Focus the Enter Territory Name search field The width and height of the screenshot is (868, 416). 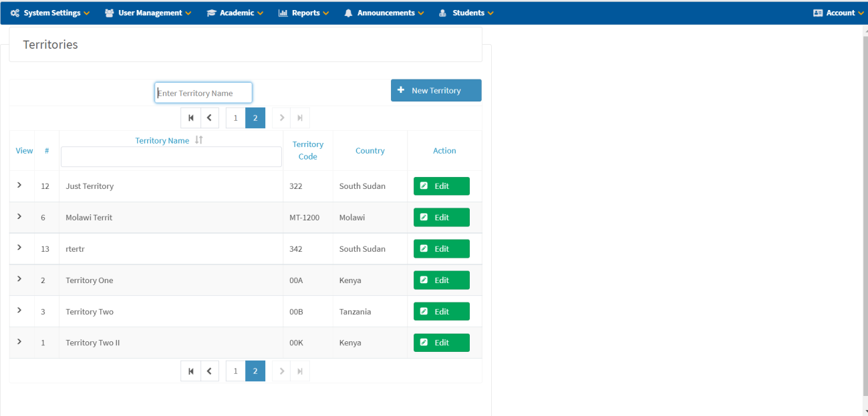(203, 93)
